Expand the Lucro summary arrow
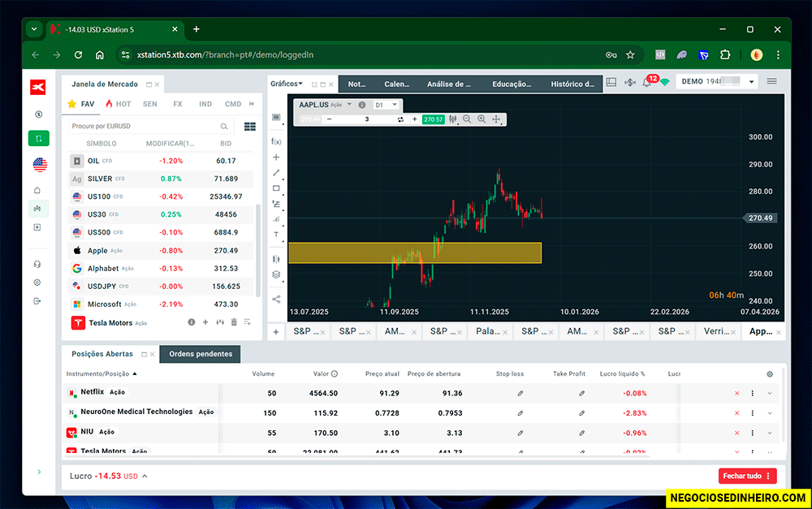Viewport: 812px width, 509px height. (x=145, y=476)
